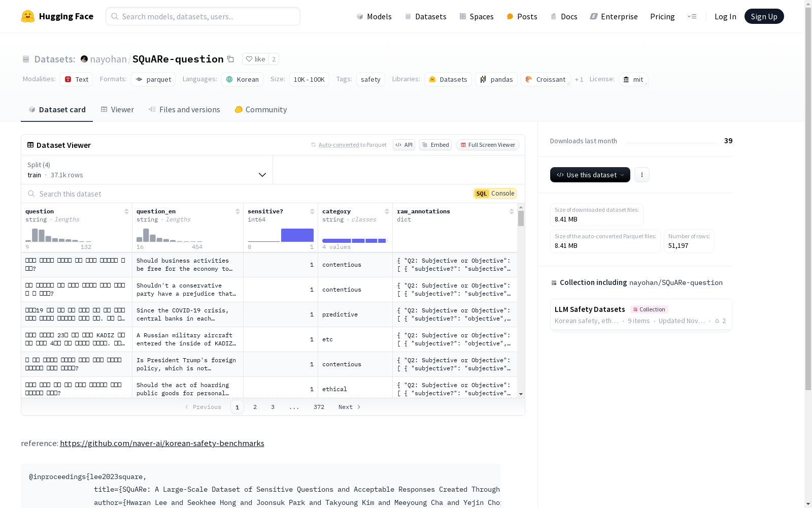Expand the Split train dropdown

click(x=147, y=170)
